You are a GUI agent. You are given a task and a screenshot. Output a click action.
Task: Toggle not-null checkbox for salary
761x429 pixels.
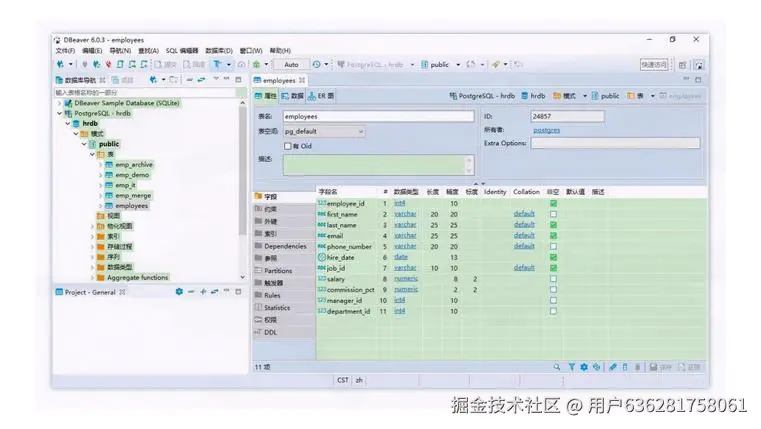point(553,279)
